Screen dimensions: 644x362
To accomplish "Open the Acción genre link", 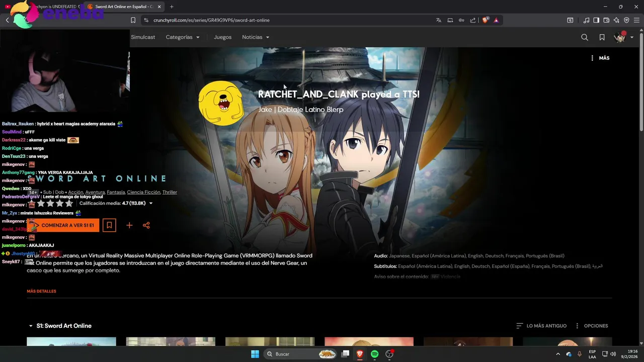I will click(75, 192).
